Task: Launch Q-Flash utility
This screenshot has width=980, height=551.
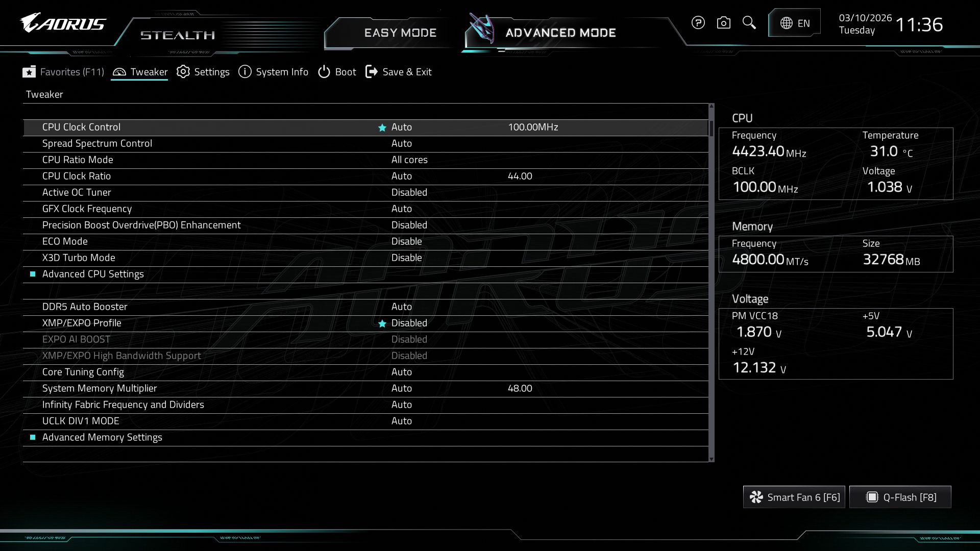Action: [x=900, y=496]
